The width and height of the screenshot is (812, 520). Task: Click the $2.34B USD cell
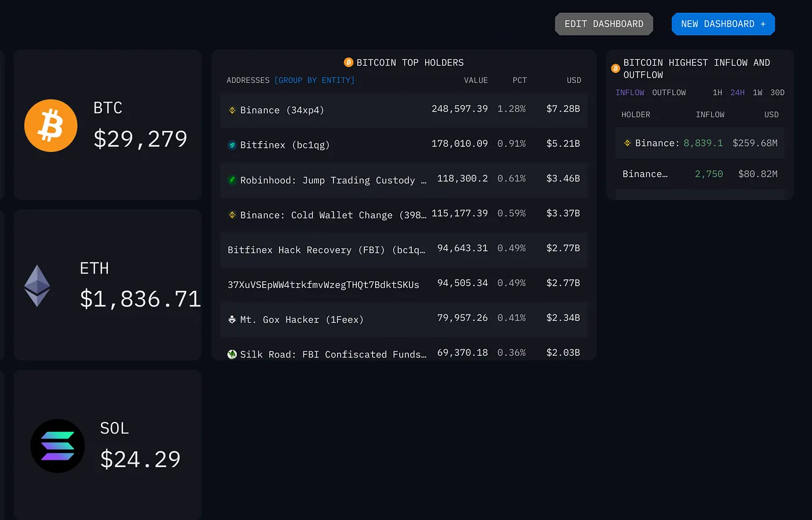(563, 317)
